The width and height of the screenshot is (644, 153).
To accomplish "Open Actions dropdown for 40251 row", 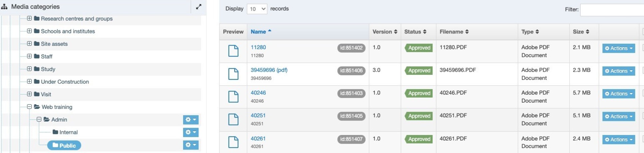I will (618, 117).
